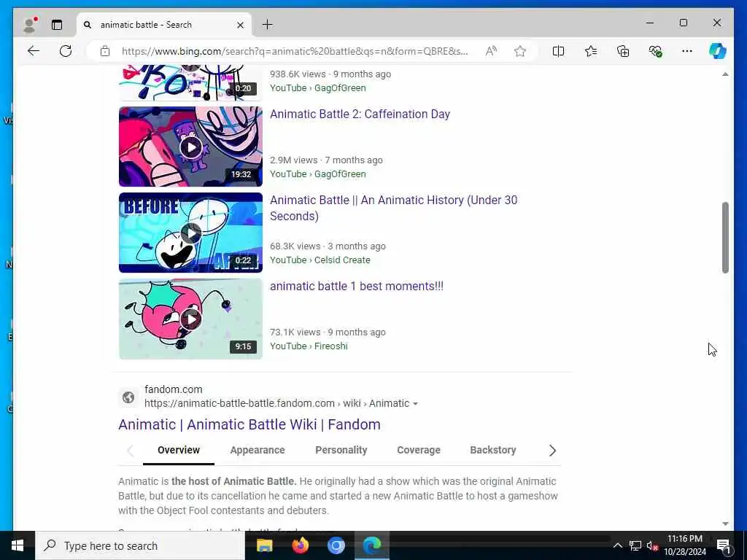
Task: Click scrollbar up arrow
Action: click(725, 74)
